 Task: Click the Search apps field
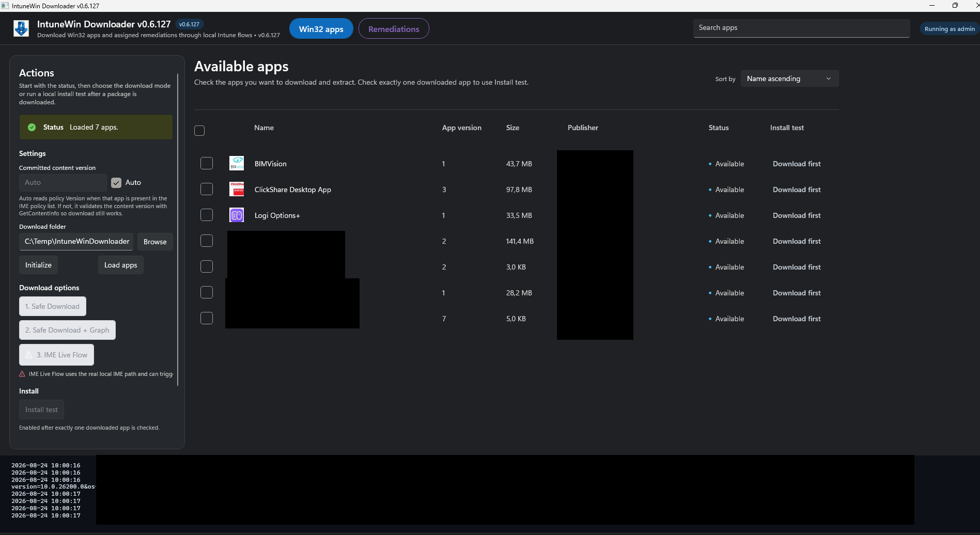point(801,28)
